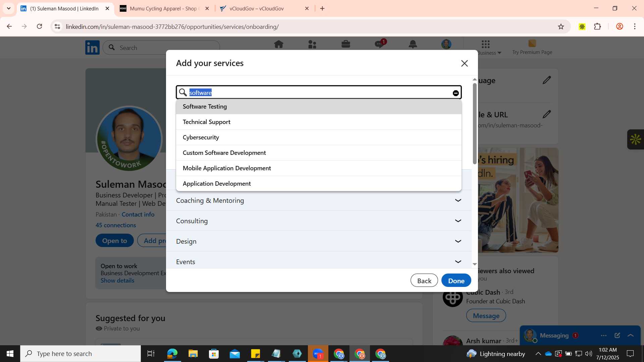Open Contact info link

click(138, 215)
